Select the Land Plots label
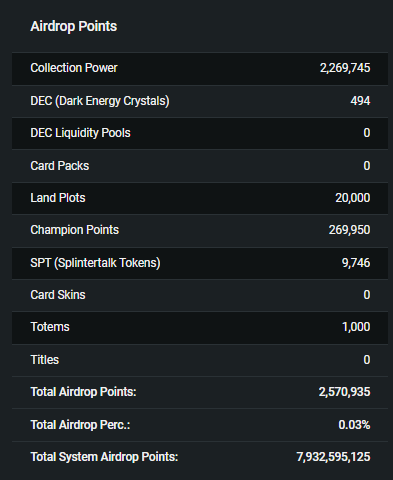This screenshot has height=480, width=393. 58,198
